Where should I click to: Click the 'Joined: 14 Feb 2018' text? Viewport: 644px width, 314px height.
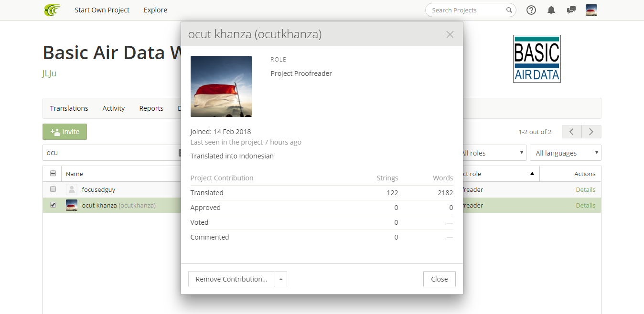tap(221, 132)
